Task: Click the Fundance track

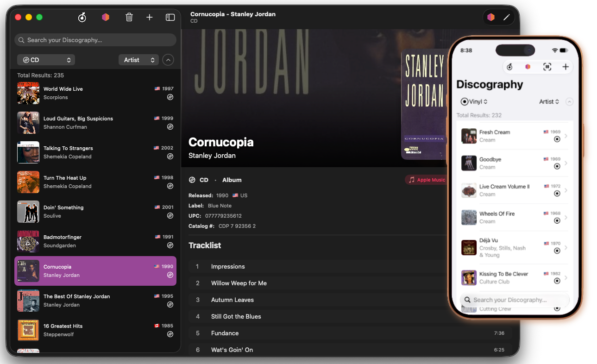Action: click(x=350, y=333)
